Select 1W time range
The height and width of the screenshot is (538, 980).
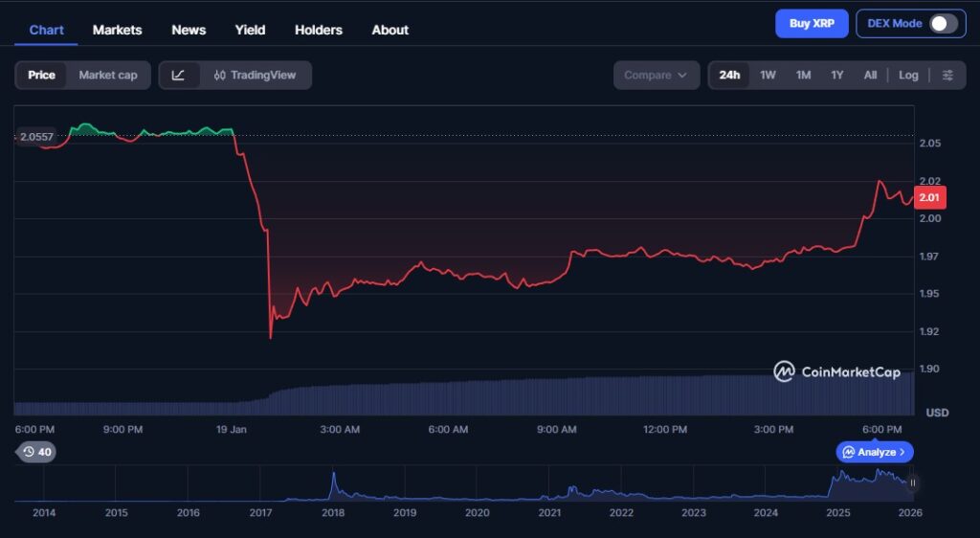point(768,75)
